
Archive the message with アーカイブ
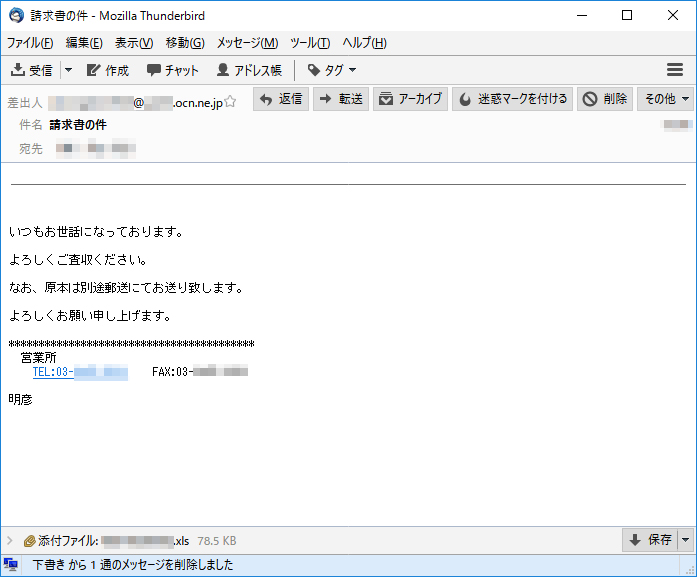[410, 99]
